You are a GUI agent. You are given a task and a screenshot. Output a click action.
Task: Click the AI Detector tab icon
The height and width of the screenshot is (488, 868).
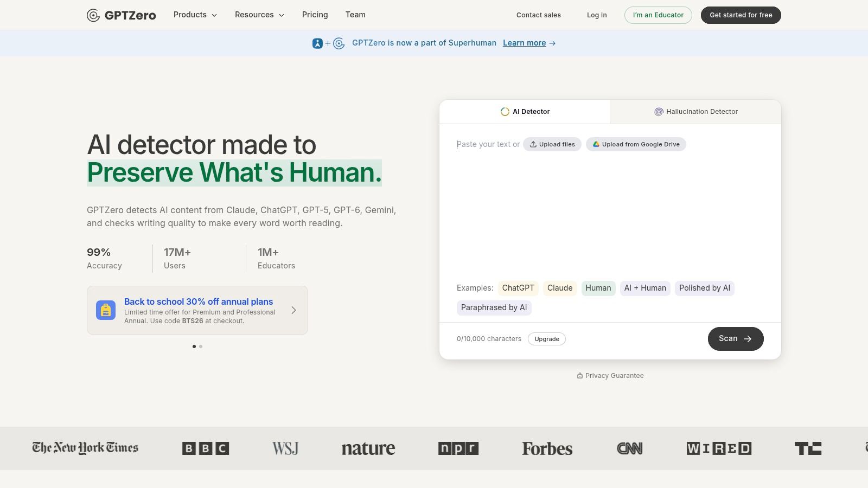(x=505, y=112)
